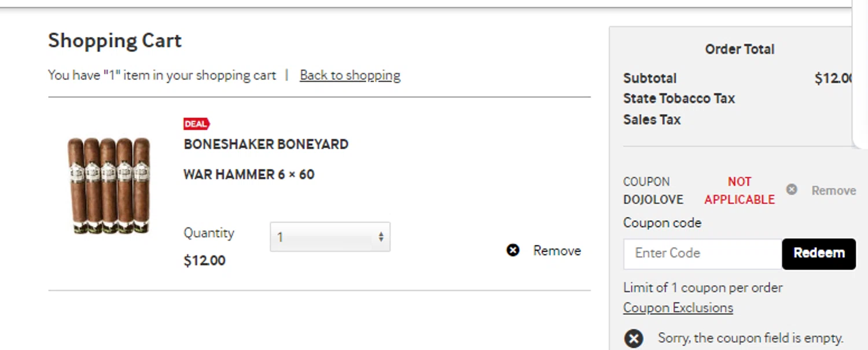868x350 pixels.
Task: Click the Shopping Cart heading
Action: tap(115, 40)
